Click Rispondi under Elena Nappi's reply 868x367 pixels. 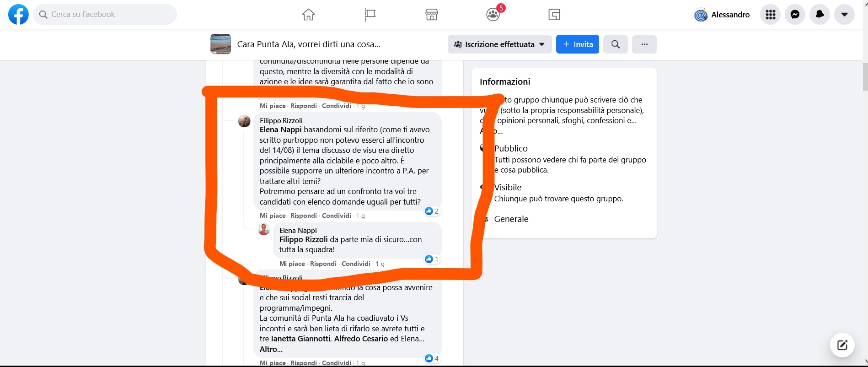[x=323, y=264]
